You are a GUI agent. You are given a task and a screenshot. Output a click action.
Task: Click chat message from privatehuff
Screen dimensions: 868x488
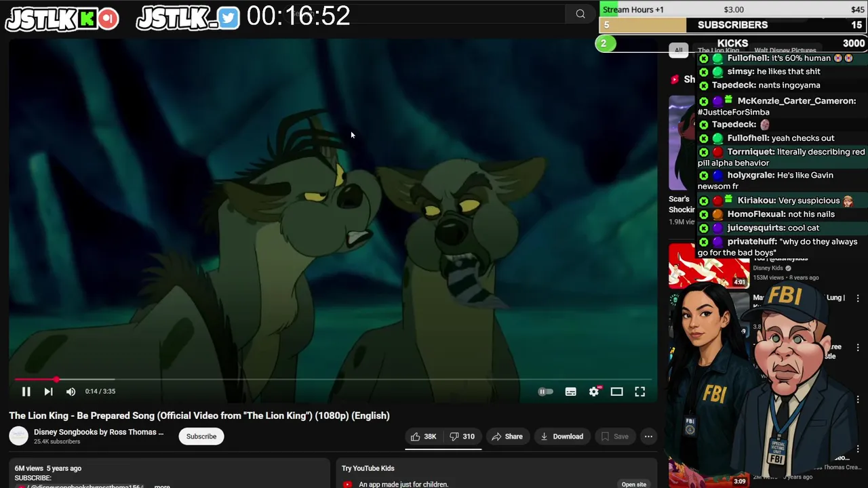[780, 247]
